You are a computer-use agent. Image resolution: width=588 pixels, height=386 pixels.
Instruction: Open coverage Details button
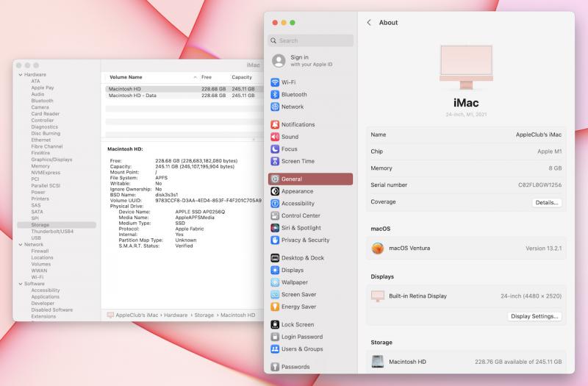tap(547, 203)
